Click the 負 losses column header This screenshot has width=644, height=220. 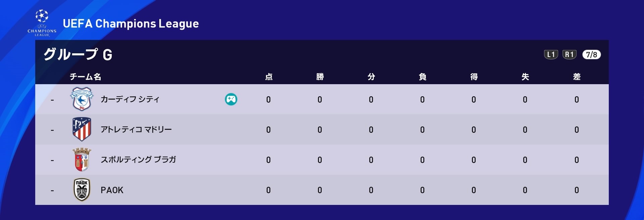tap(423, 77)
